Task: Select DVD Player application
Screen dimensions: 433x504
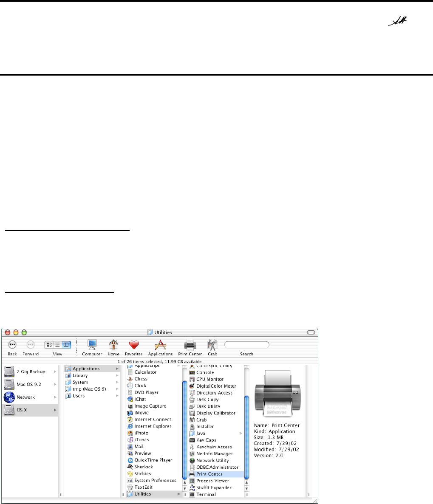Action: [x=154, y=392]
